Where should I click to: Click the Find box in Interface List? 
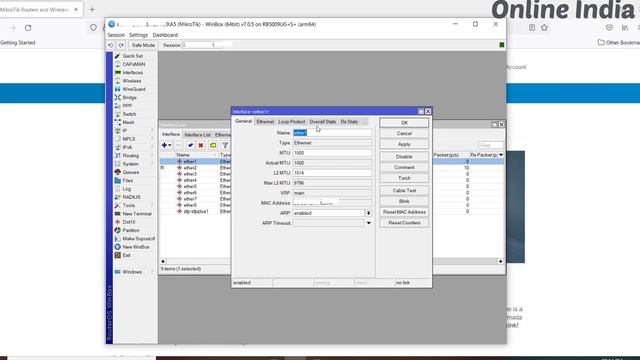(491, 145)
